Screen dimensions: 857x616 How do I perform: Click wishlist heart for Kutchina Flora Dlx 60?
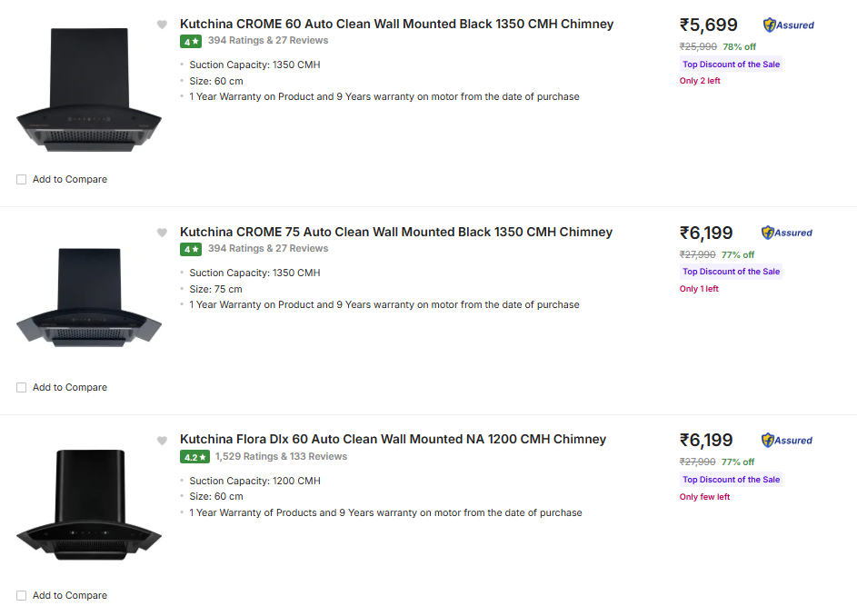162,441
